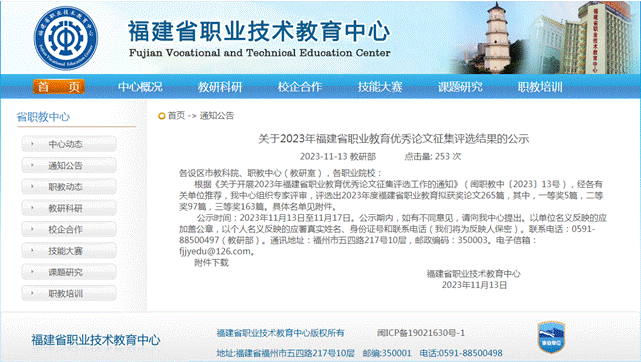Go to 教研科研 in top navigation
This screenshot has width=641, height=362.
coord(220,87)
